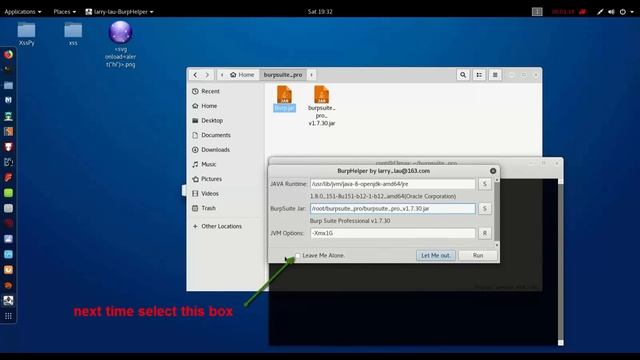
Task: Open the Show Applications grid
Action: click(x=8, y=316)
